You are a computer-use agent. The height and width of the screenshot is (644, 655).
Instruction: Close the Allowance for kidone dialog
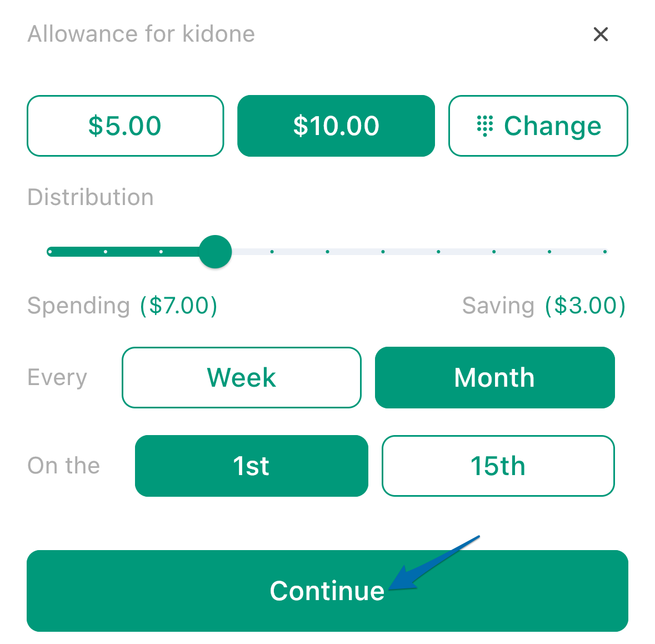600,34
